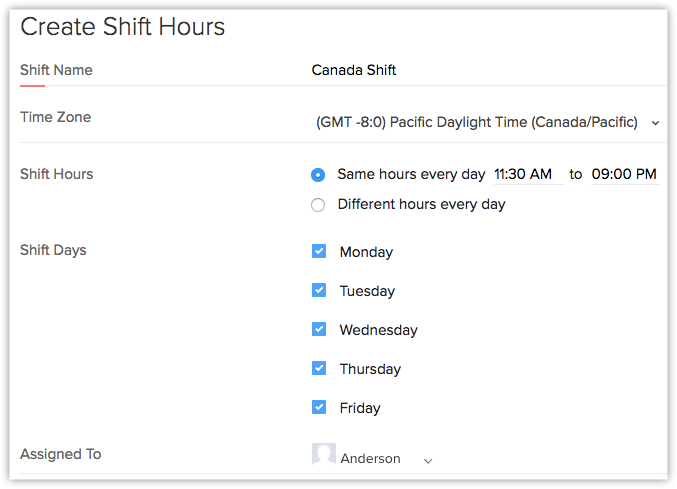Select the Same hours every day option
The height and width of the screenshot is (489, 677).
click(x=318, y=174)
